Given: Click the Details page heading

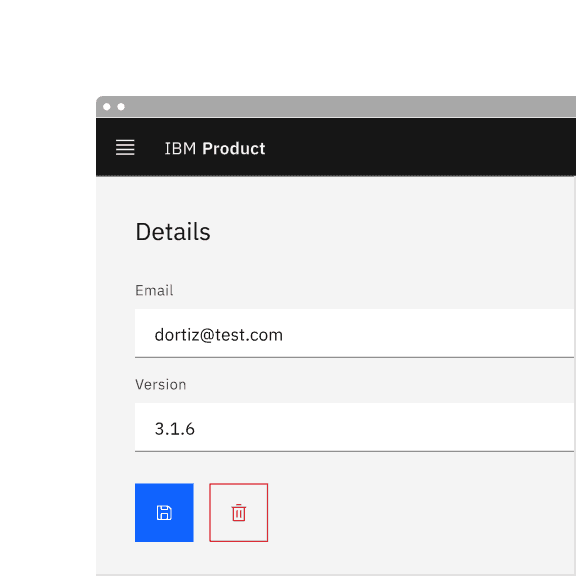Looking at the screenshot, I should pyautogui.click(x=173, y=232).
